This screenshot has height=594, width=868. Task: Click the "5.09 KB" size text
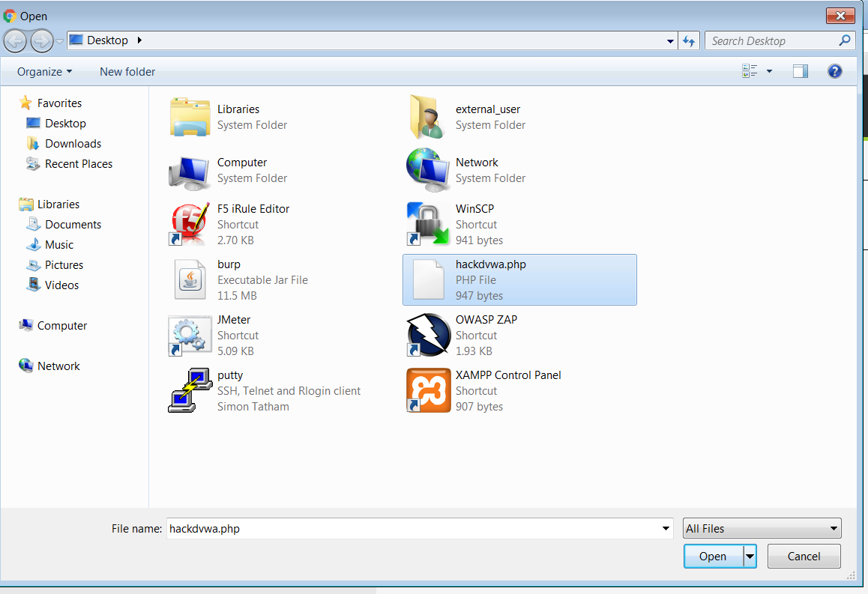point(235,351)
